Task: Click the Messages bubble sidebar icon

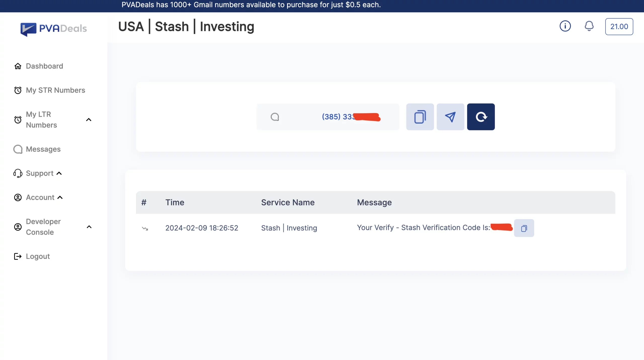Action: (x=18, y=149)
